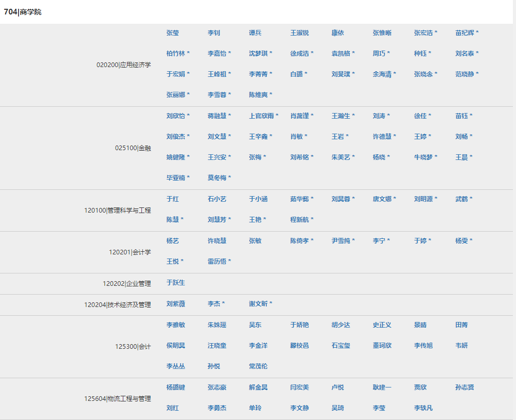Click on 陈维爽 in 应用经济学

tap(258, 95)
